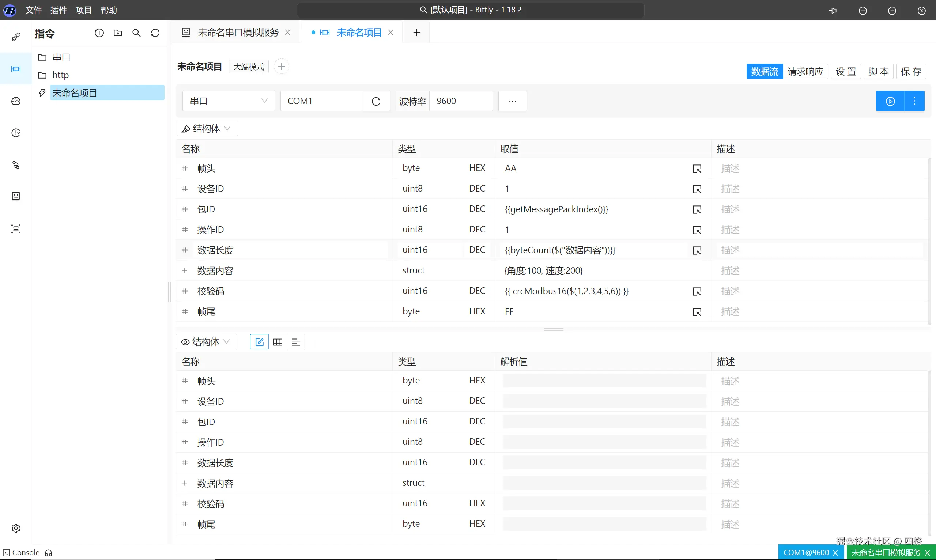The height and width of the screenshot is (560, 936).
Task: Click the 请求响应 button
Action: 805,71
